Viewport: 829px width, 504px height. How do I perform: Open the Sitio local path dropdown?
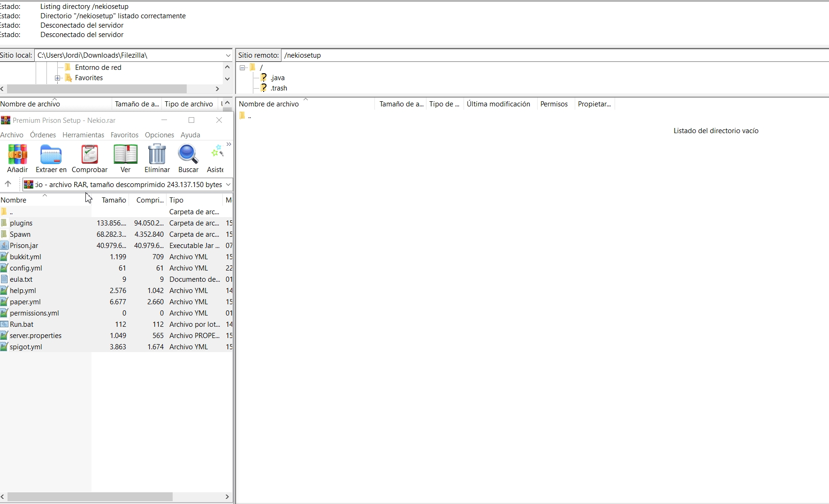point(228,55)
